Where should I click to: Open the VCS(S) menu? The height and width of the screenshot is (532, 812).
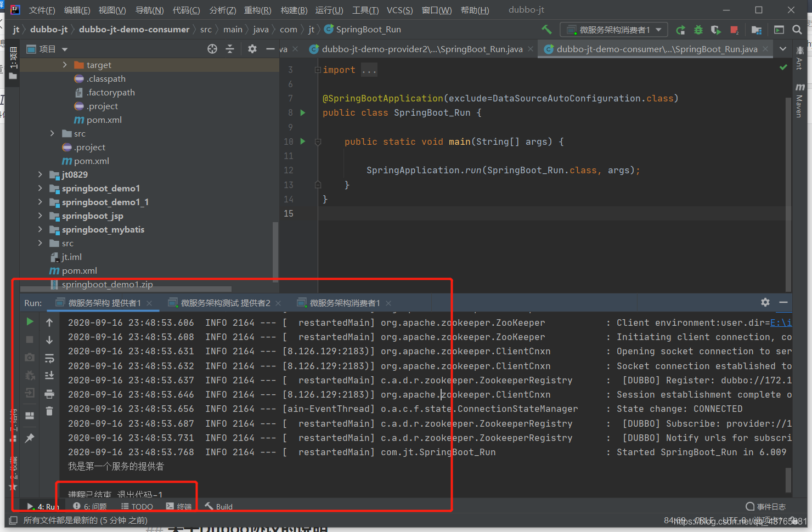pyautogui.click(x=399, y=10)
